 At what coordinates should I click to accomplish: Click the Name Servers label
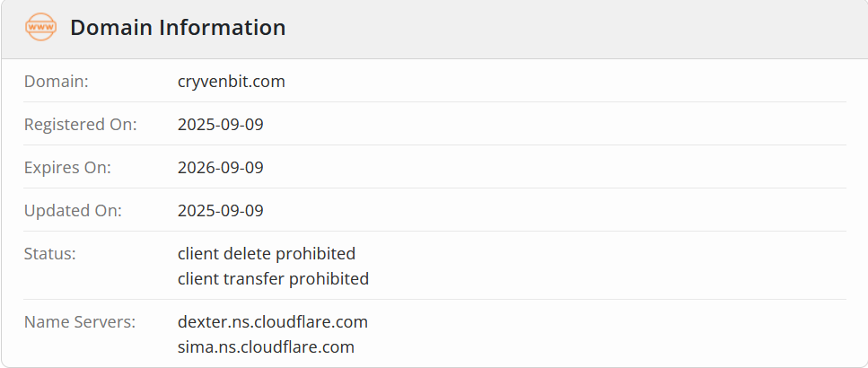point(80,322)
